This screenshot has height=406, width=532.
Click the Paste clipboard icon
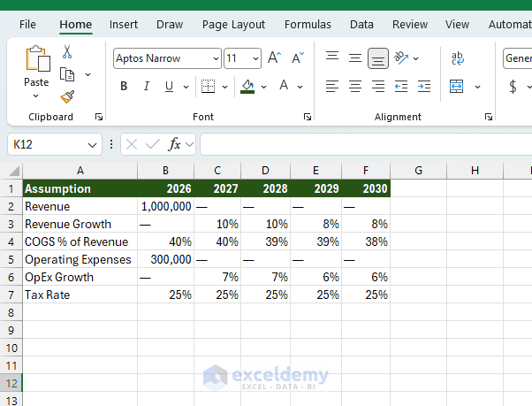coord(38,58)
